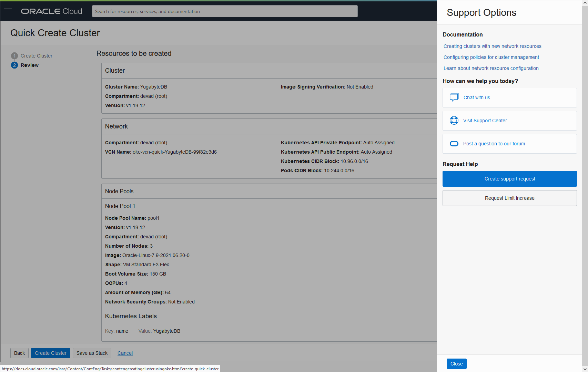The height and width of the screenshot is (372, 588).
Task: Request a limit increase
Action: coord(509,198)
